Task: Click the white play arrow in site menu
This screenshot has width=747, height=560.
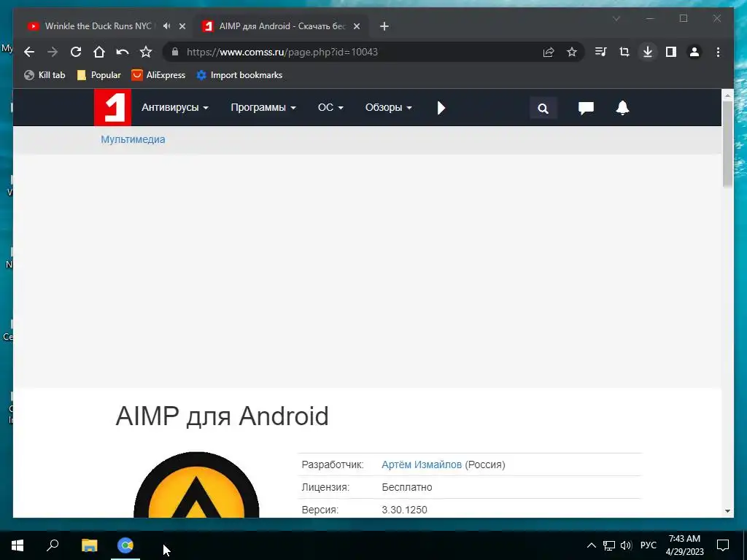Action: (441, 108)
